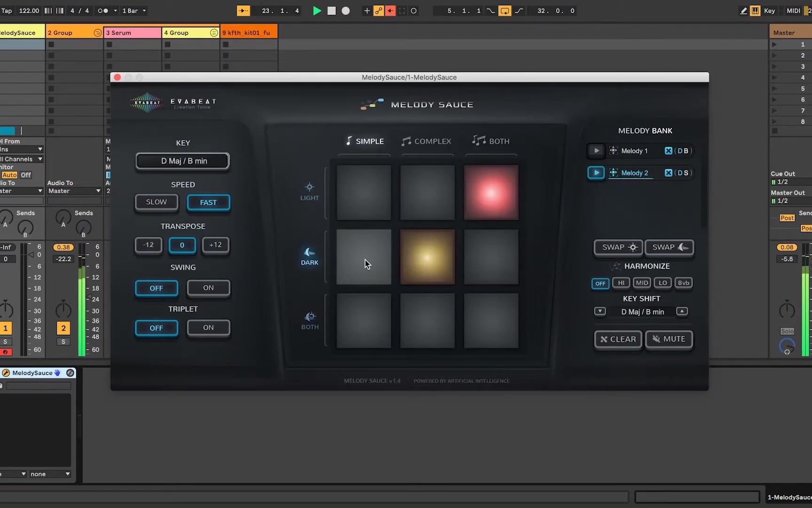Click the 122.00 tempo field
This screenshot has height=508, width=812.
pos(29,10)
